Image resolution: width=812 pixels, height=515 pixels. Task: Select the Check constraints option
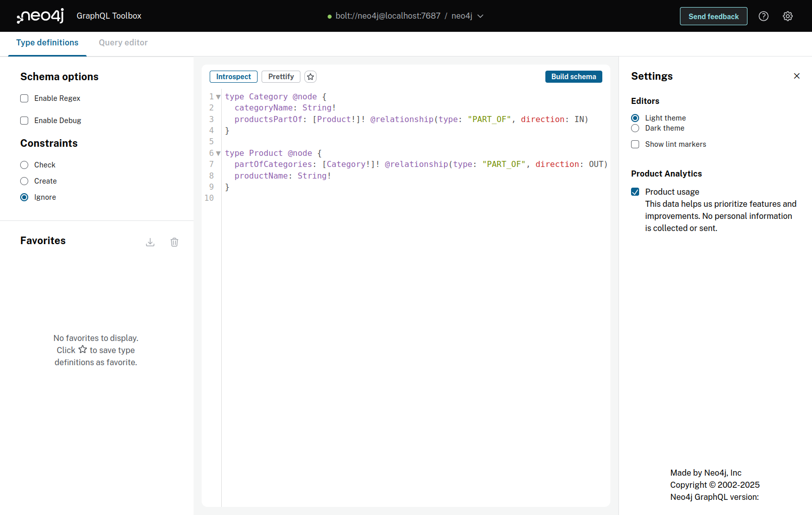pyautogui.click(x=24, y=165)
